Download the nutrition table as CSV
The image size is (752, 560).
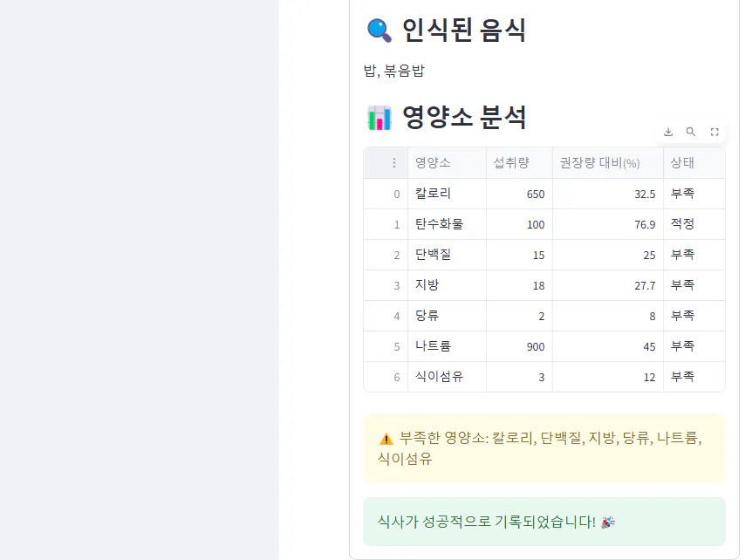tap(668, 131)
